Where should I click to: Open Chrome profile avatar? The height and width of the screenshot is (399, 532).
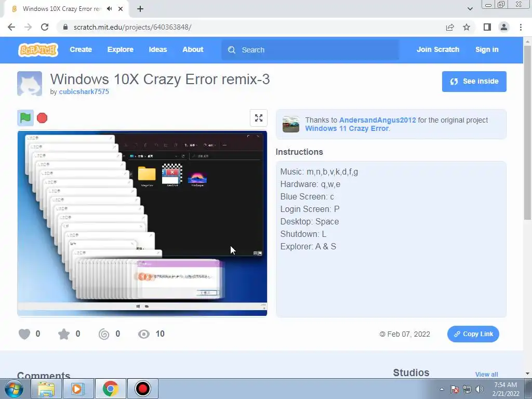click(x=504, y=27)
